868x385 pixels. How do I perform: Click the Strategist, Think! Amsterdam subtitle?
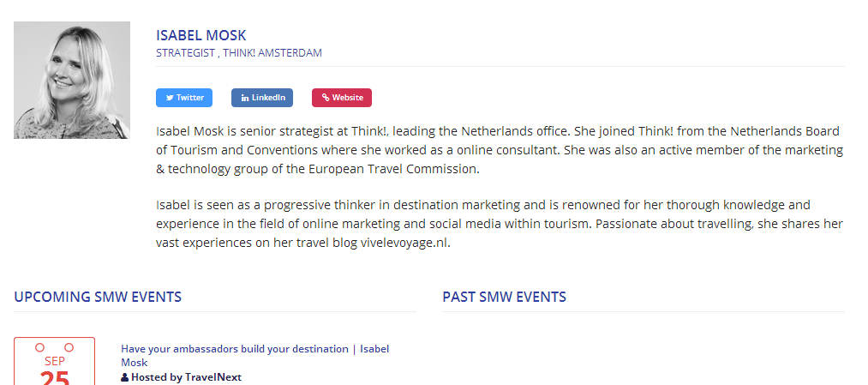(238, 53)
